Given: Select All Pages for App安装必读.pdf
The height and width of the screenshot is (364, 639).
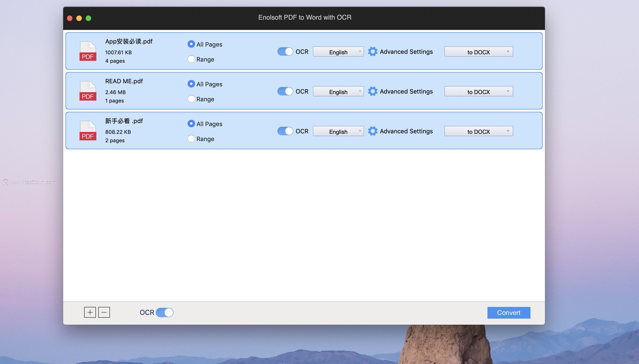Looking at the screenshot, I should (x=191, y=44).
